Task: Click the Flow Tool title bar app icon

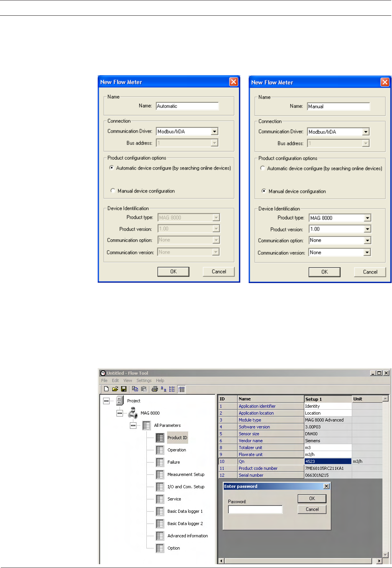Action: [x=103, y=373]
